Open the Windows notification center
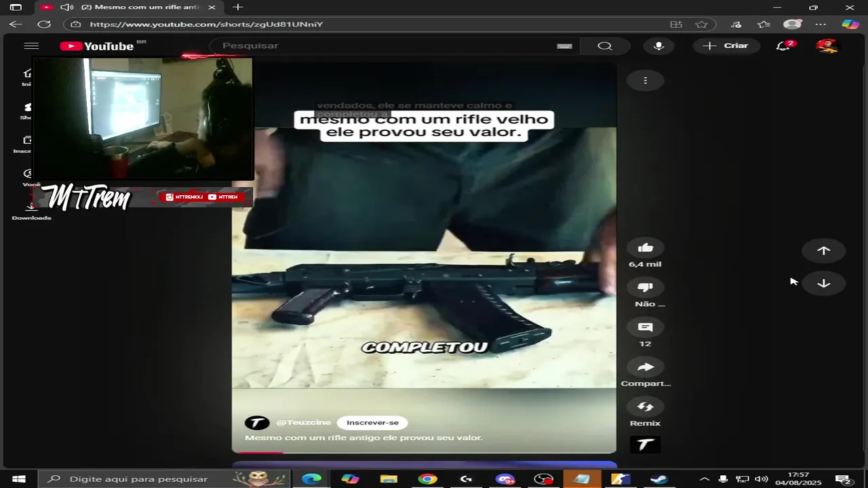The height and width of the screenshot is (488, 868). click(x=844, y=479)
